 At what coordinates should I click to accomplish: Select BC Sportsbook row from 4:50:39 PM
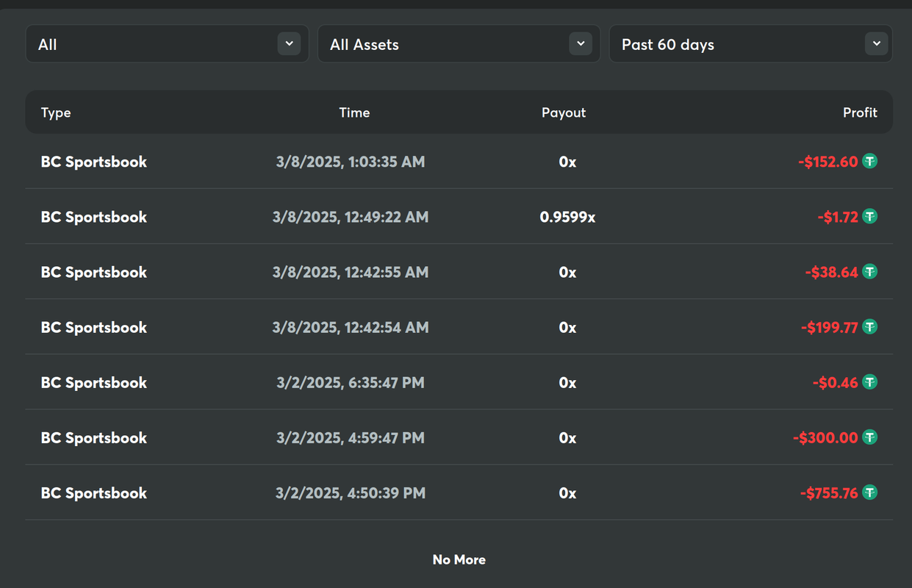coord(459,492)
